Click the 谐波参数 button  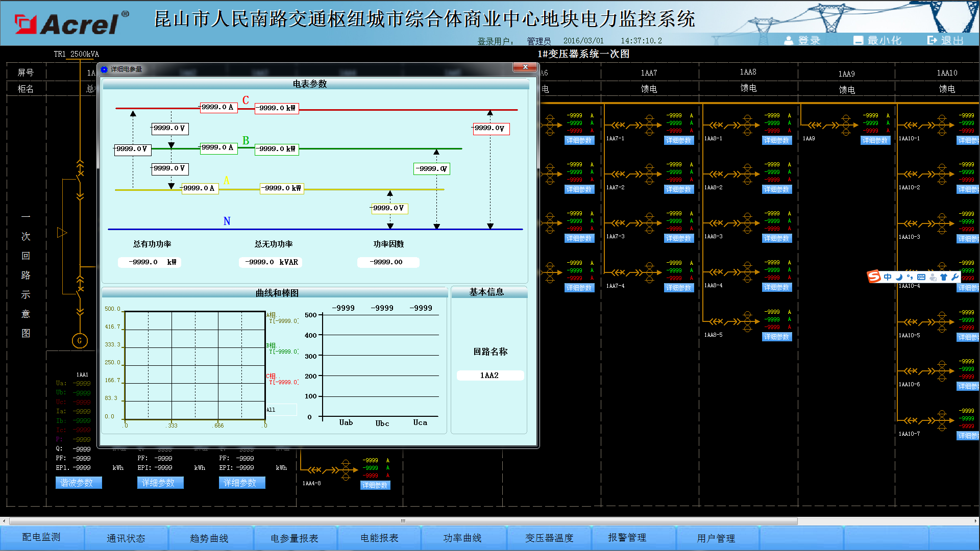[78, 483]
